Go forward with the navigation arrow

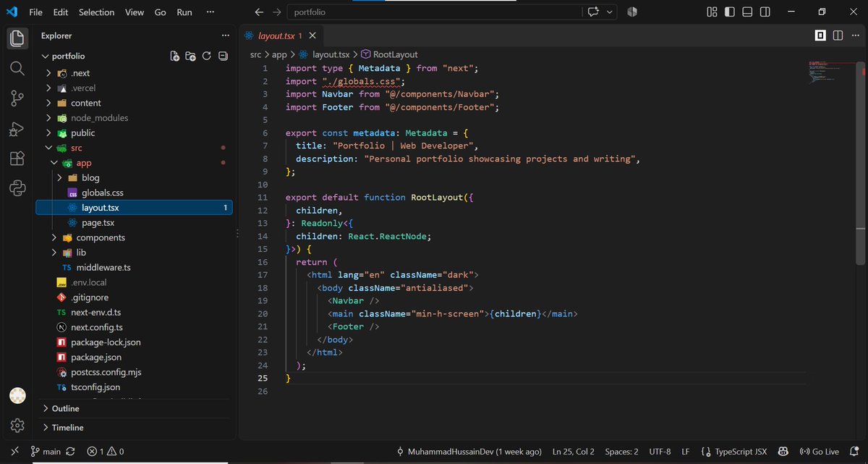[277, 12]
